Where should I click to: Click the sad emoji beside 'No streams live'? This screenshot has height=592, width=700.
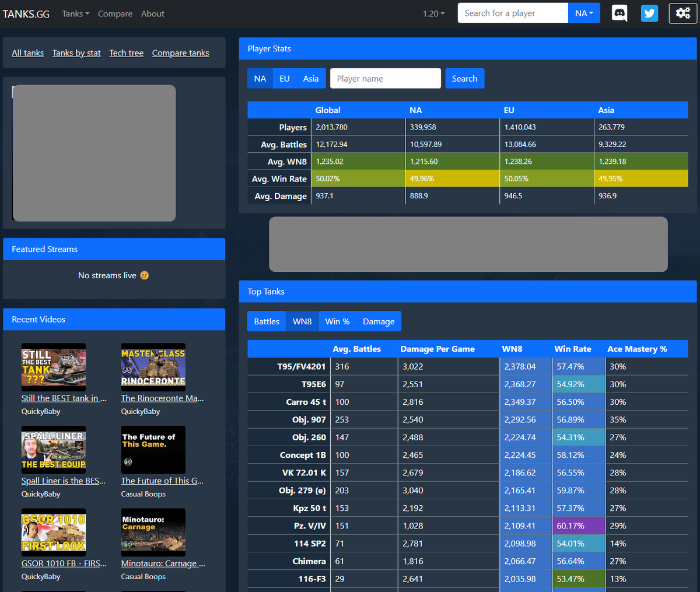coord(145,275)
